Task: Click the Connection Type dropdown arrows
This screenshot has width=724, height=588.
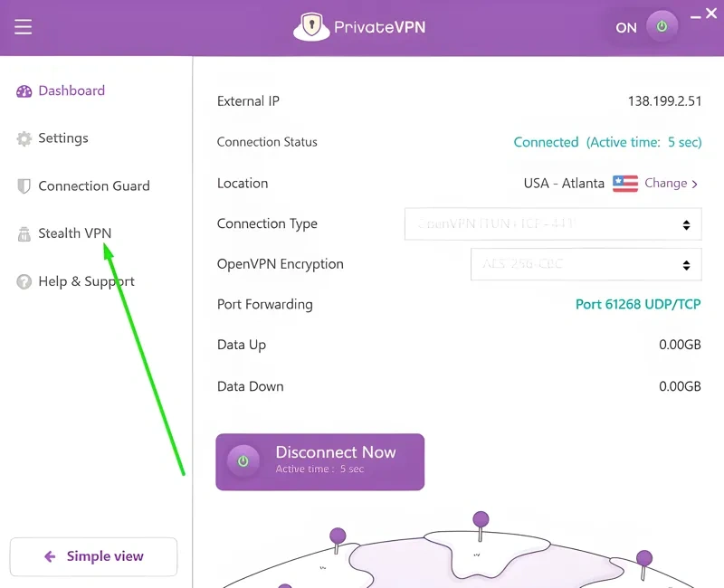Action: point(687,224)
